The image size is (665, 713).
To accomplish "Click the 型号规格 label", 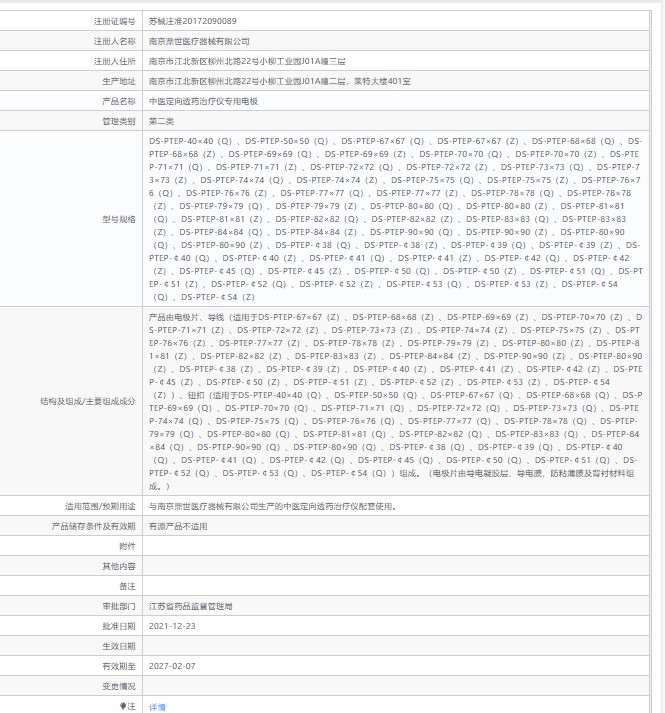I will point(119,219).
